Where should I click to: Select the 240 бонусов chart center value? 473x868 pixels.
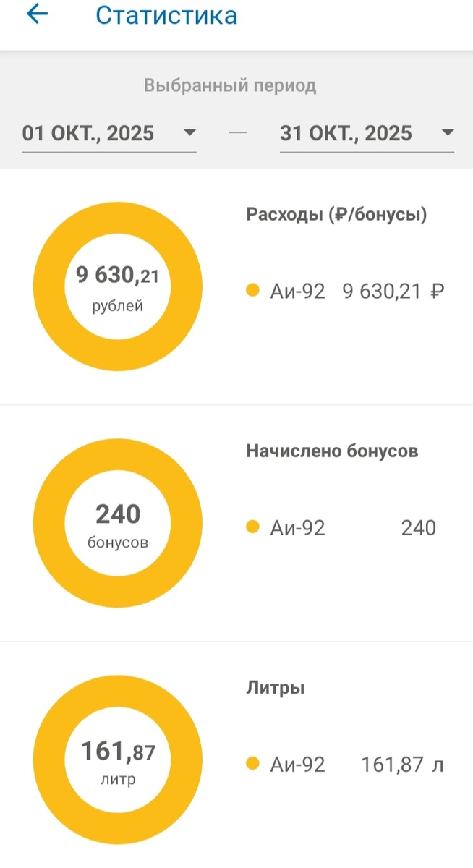click(118, 523)
